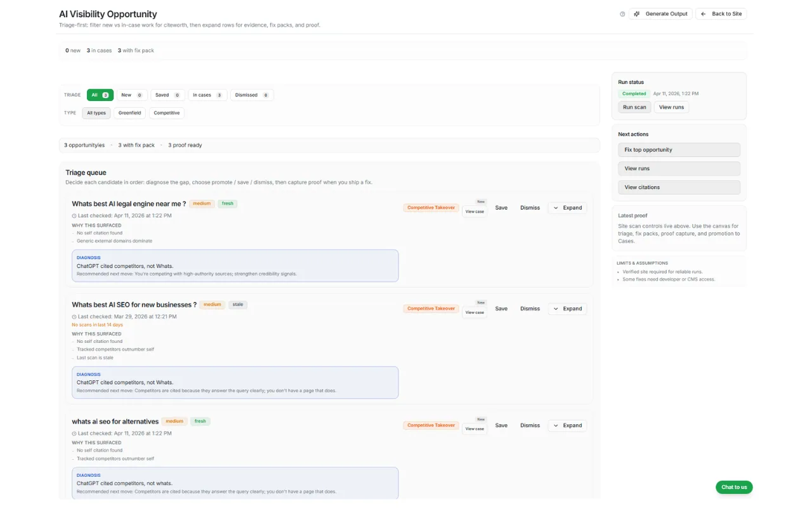Click the 'Triage queue' heading
Image resolution: width=812 pixels, height=508 pixels.
[86, 173]
